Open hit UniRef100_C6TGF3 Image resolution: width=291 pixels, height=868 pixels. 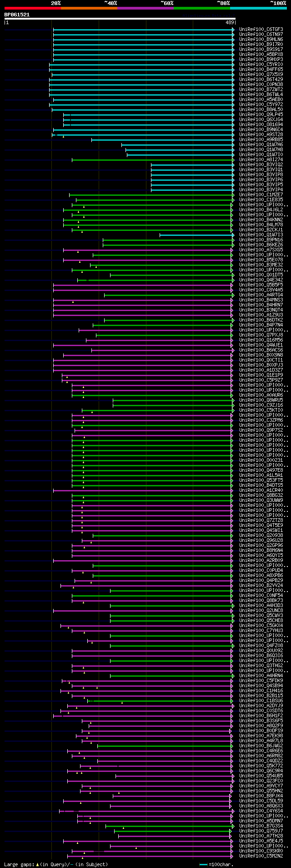tap(261, 29)
